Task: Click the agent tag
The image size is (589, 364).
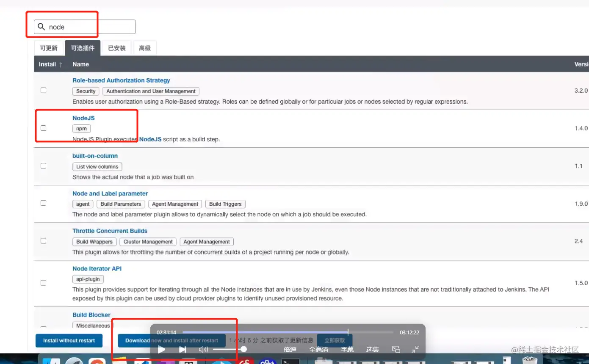Action: 83,204
